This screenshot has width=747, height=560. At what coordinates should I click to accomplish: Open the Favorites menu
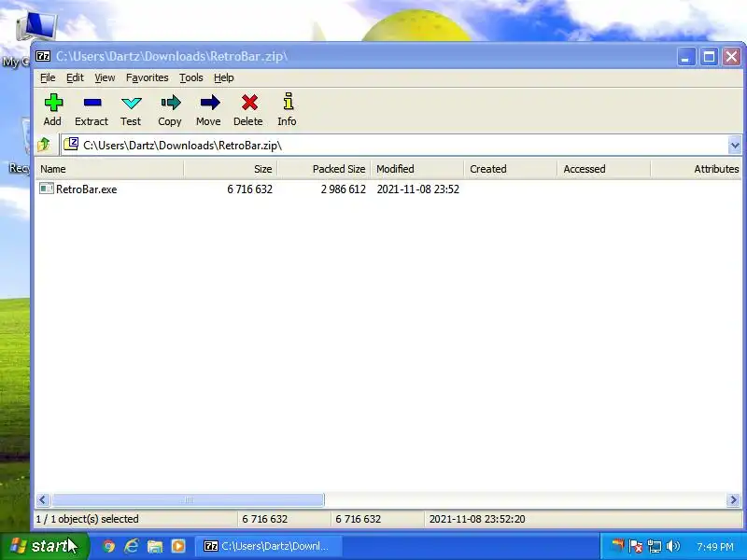click(147, 77)
